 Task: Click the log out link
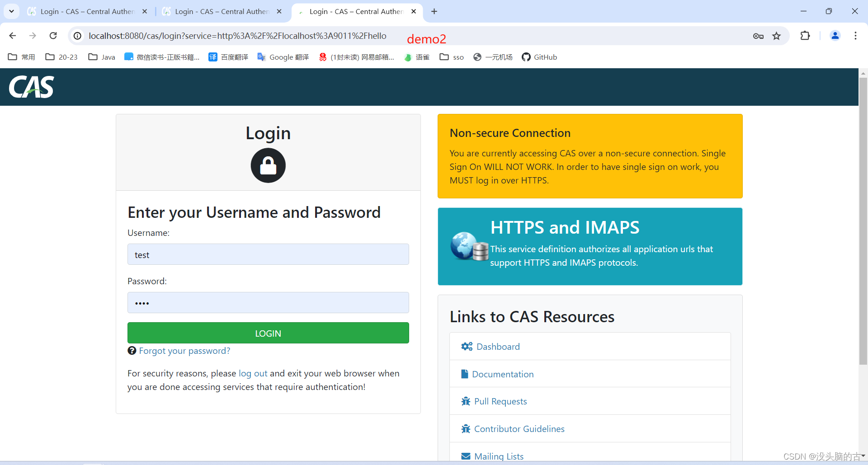click(253, 373)
